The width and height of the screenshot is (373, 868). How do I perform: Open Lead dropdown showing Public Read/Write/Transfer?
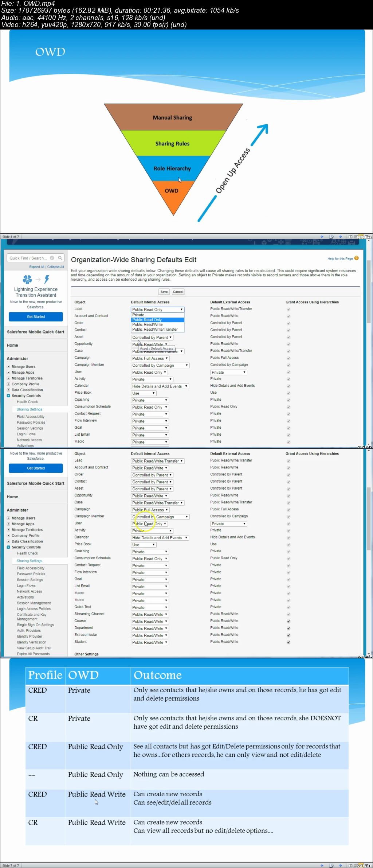click(x=157, y=461)
